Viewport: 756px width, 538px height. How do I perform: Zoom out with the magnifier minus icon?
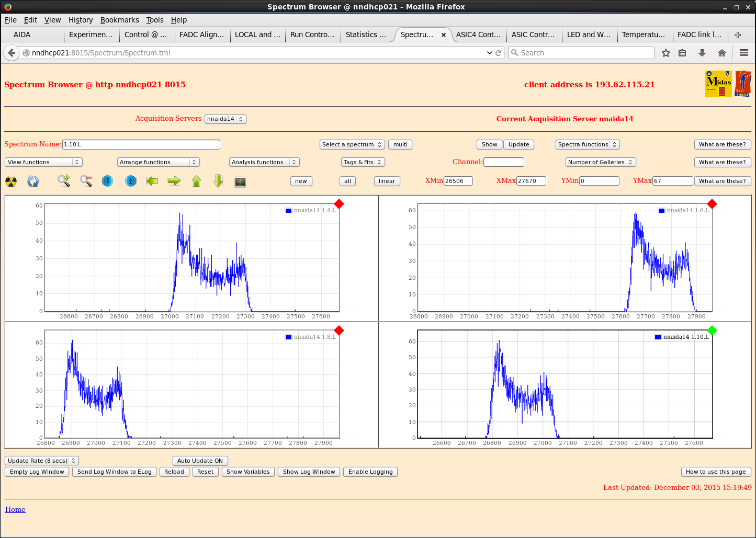point(86,181)
